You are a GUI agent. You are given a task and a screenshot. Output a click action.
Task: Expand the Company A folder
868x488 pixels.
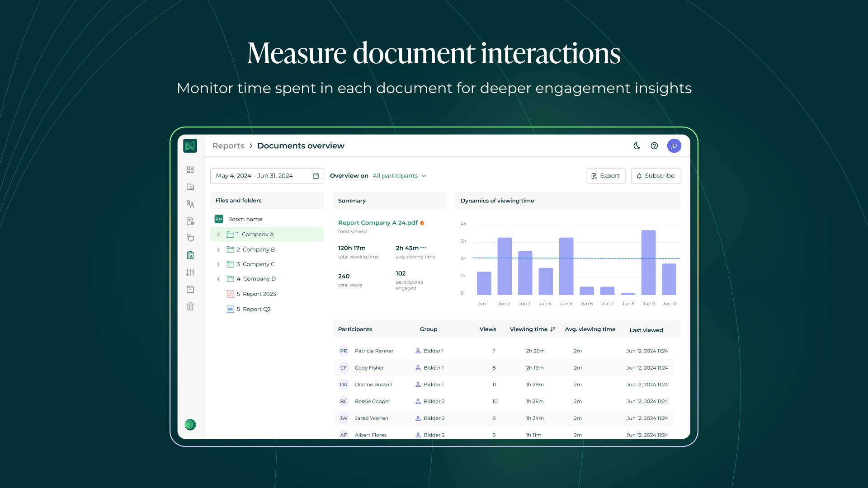pyautogui.click(x=219, y=234)
